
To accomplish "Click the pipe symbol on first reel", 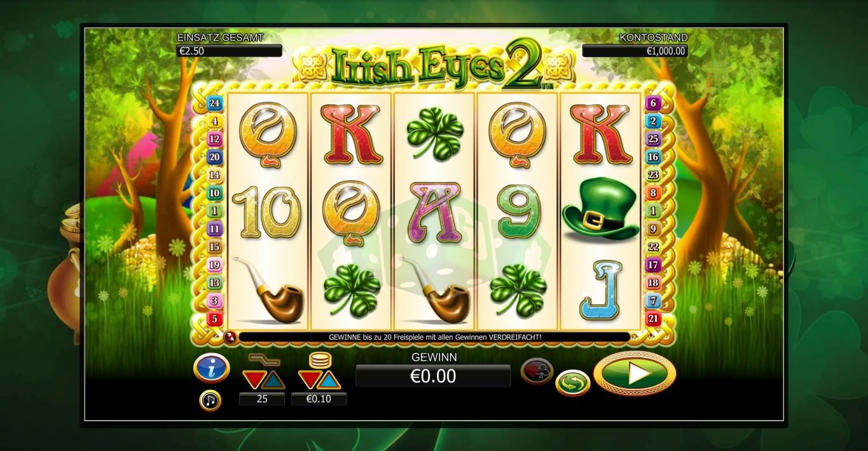I will [268, 290].
